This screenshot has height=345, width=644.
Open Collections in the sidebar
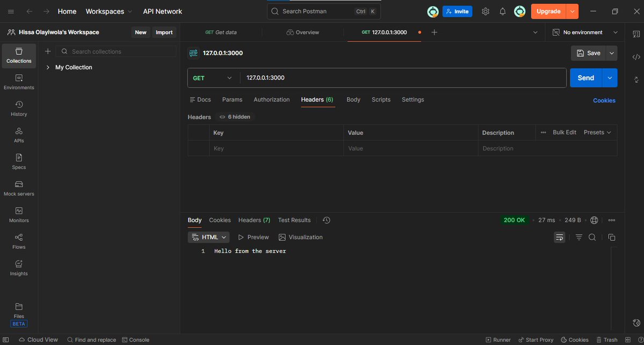coord(19,56)
